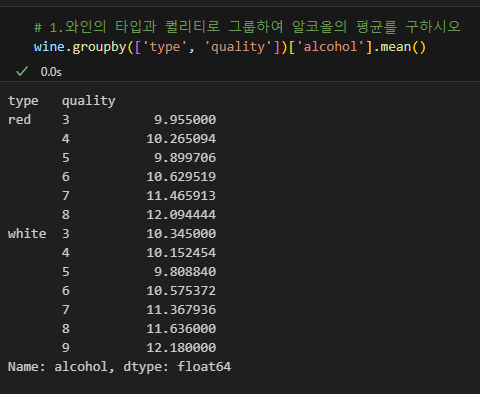Viewport: 480px width, 394px height.
Task: Click value 10.265094
Action: [181, 139]
